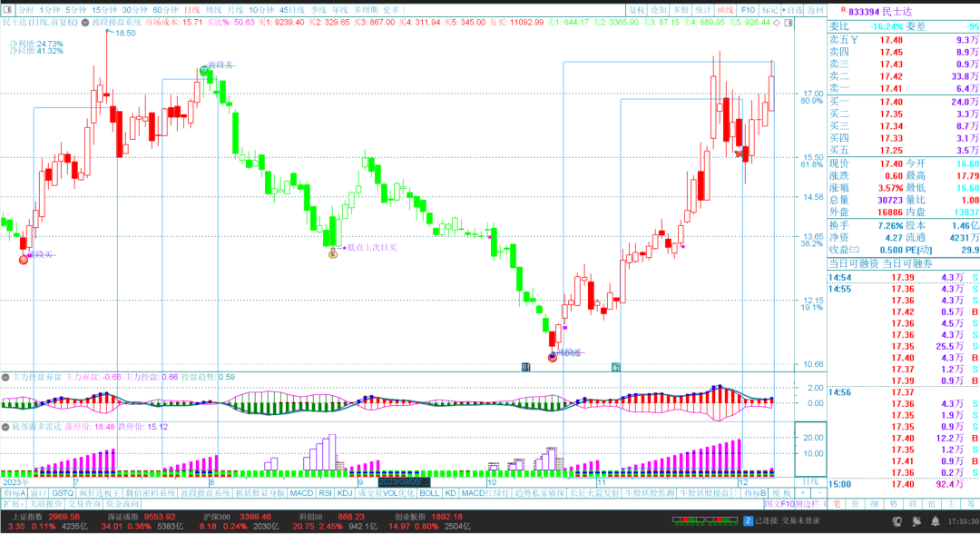Click the satellite dish icon in the status bar
Viewport: 980px width, 534px height.
(916, 521)
